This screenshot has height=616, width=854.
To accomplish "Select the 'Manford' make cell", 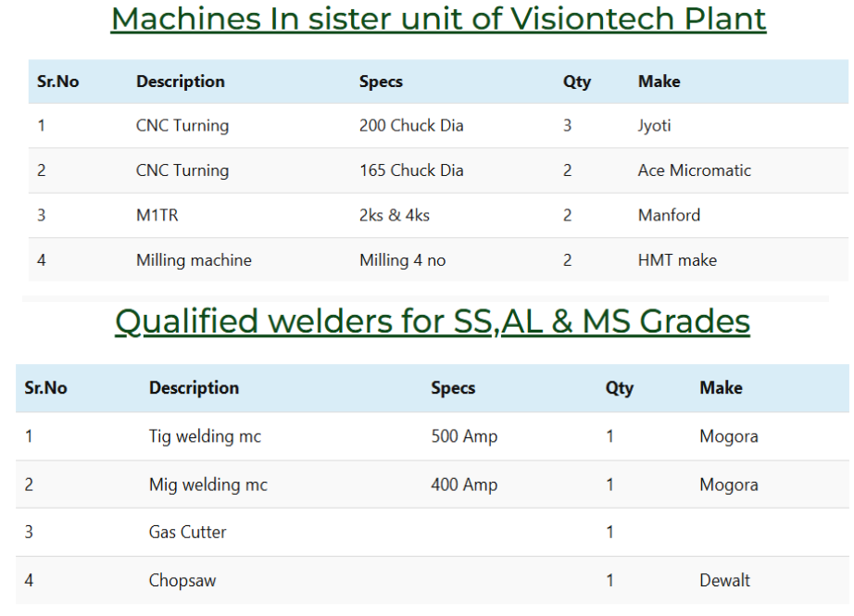I will (669, 215).
